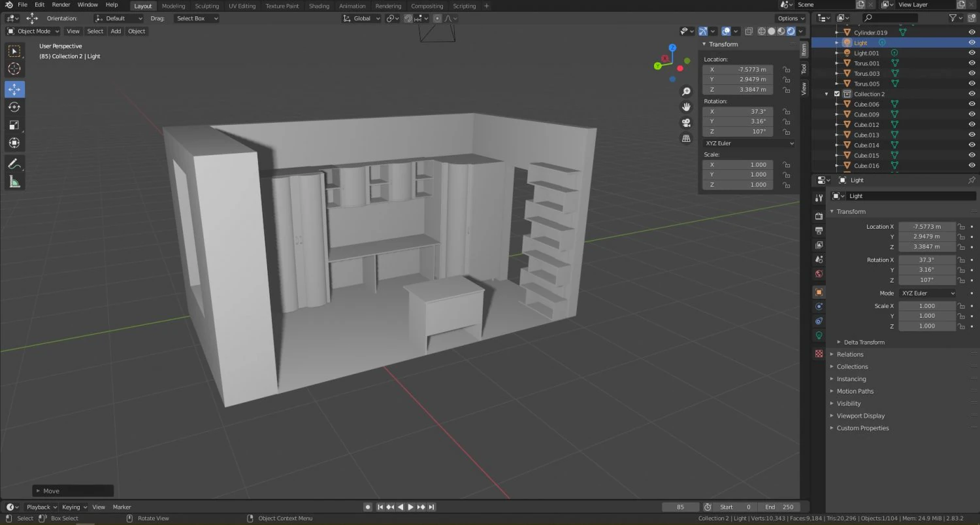Viewport: 980px width, 525px height.
Task: Open the Options dropdown in header
Action: [x=791, y=18]
